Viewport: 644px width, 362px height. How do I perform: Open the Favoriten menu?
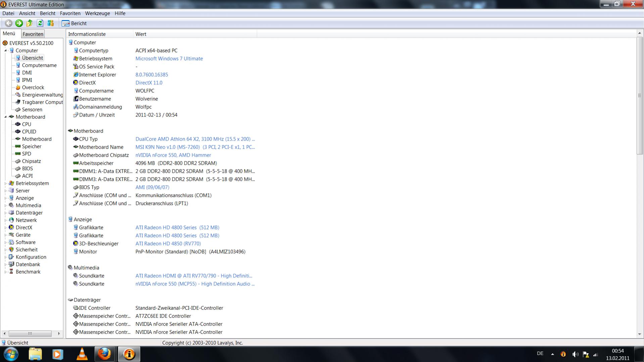[x=70, y=13]
